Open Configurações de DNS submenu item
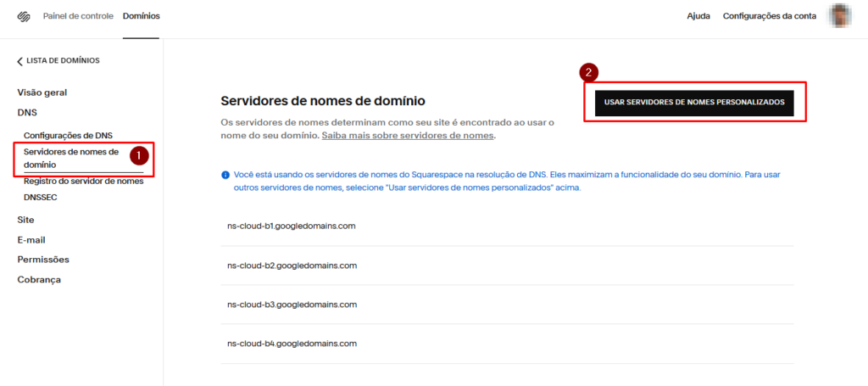This screenshot has width=868, height=386. tap(68, 135)
